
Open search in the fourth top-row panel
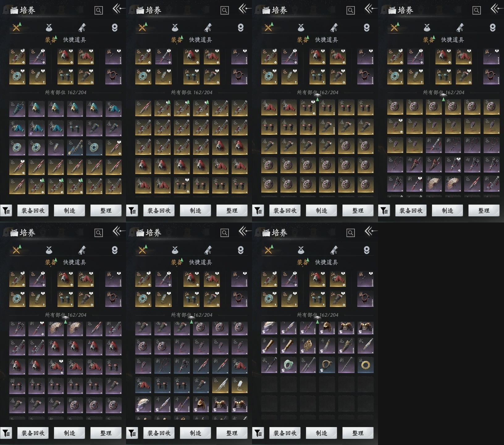point(477,11)
